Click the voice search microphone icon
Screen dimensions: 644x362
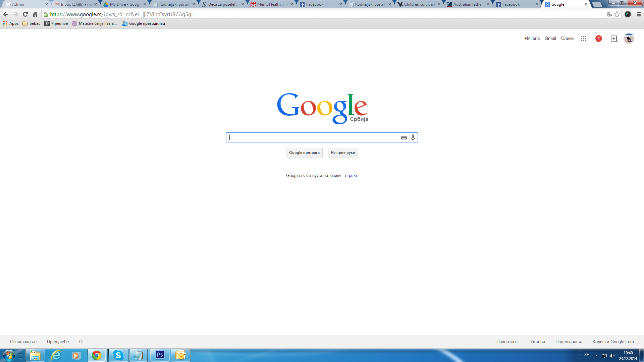pyautogui.click(x=413, y=137)
